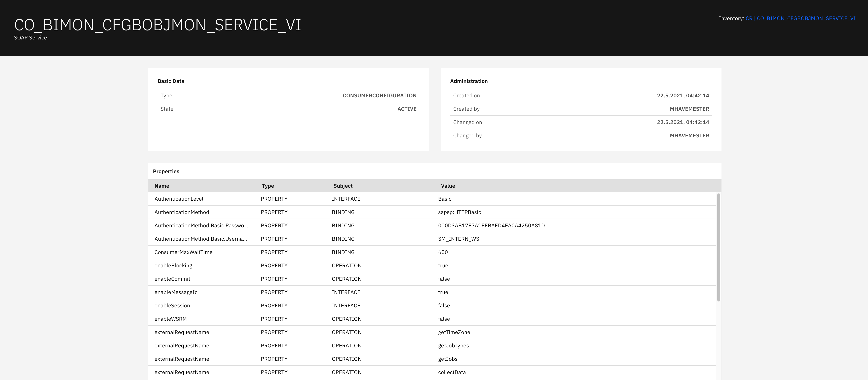Click the Value column header
Image resolution: width=868 pixels, height=380 pixels.
pos(448,186)
